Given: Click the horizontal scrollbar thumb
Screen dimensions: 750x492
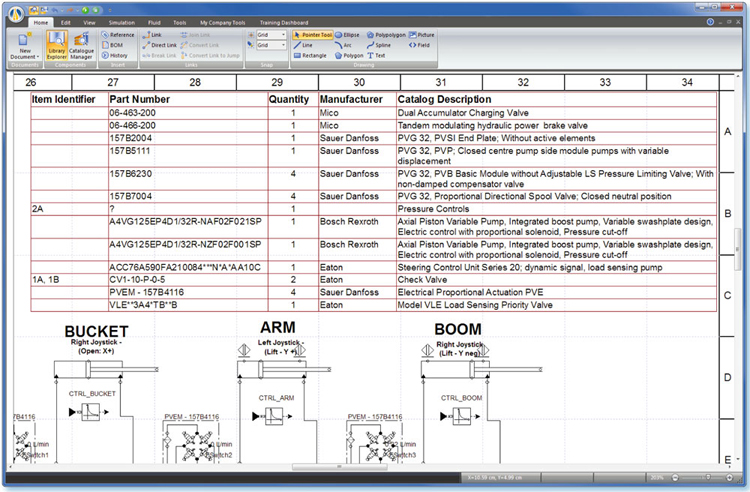Looking at the screenshot, I should (340, 467).
